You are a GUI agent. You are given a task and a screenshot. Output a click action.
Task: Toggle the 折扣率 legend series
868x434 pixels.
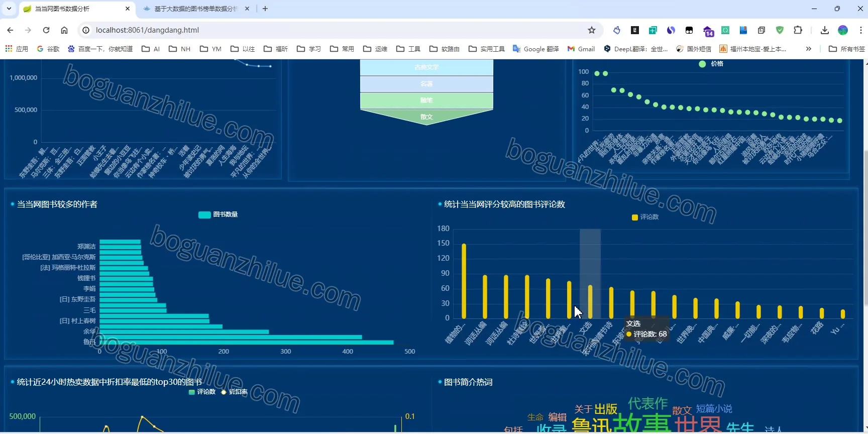pos(234,392)
